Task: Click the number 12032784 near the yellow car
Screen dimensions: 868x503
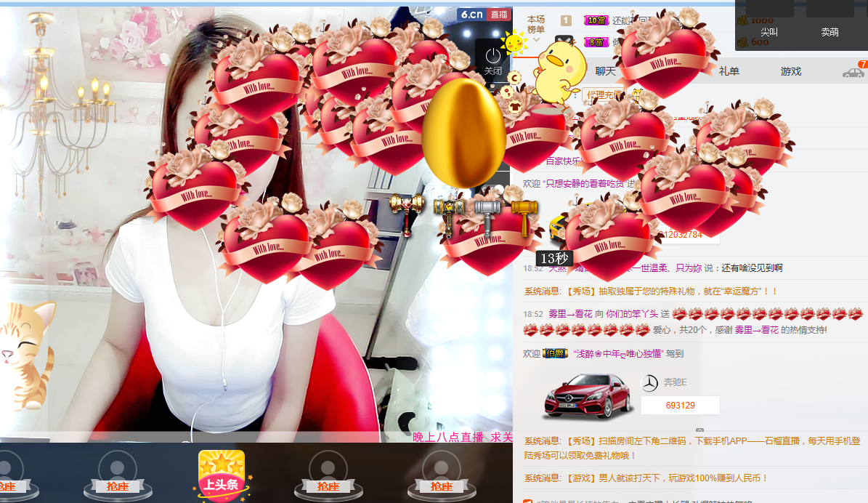Action: pyautogui.click(x=683, y=235)
